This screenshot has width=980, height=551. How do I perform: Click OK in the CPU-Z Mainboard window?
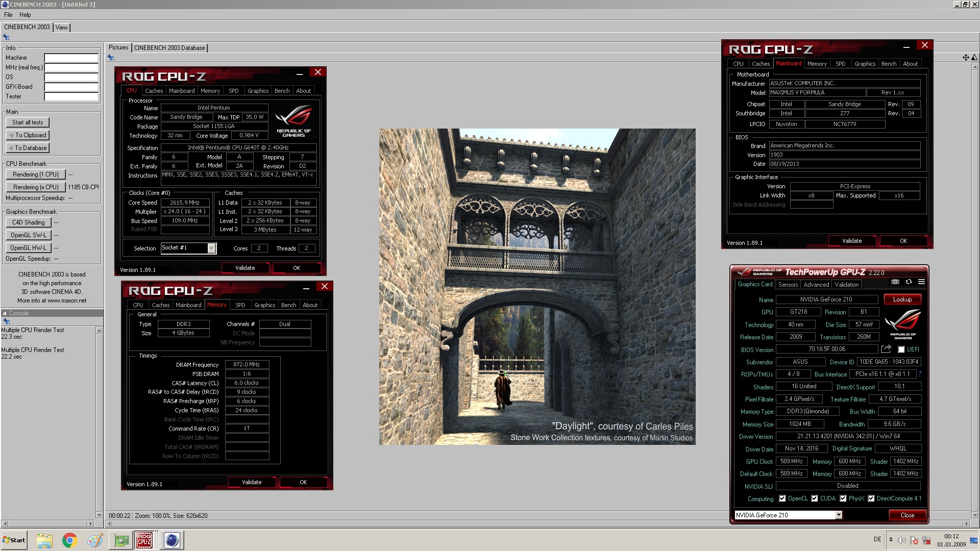[903, 241]
